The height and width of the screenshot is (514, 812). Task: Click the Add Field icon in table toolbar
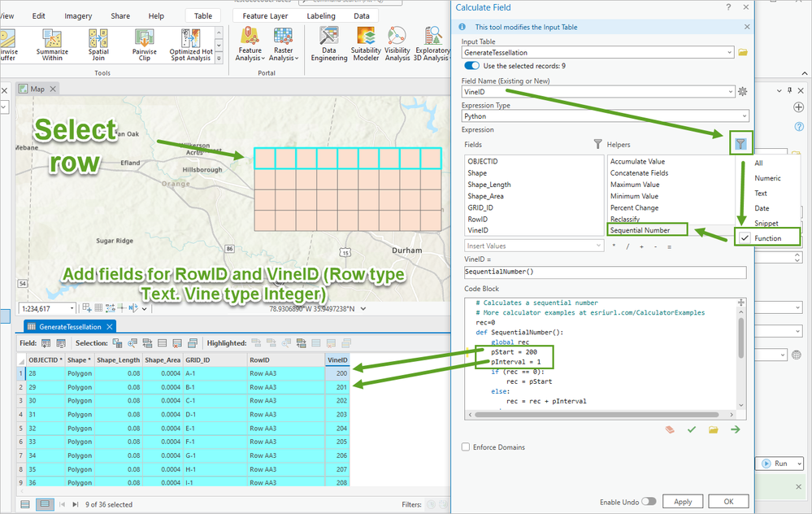pos(46,343)
